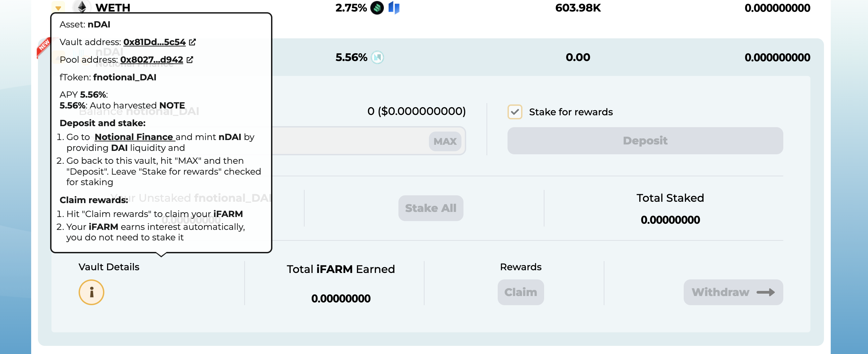868x354 pixels.
Task: Click the Compound protocol icon beside 2.75%
Action: coord(377,8)
